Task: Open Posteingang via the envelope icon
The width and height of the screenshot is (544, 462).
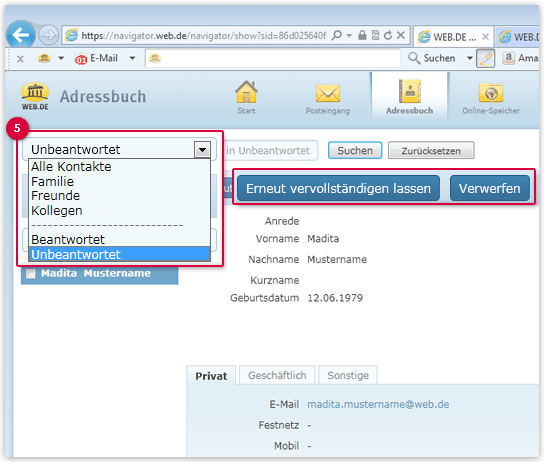Action: pos(328,93)
